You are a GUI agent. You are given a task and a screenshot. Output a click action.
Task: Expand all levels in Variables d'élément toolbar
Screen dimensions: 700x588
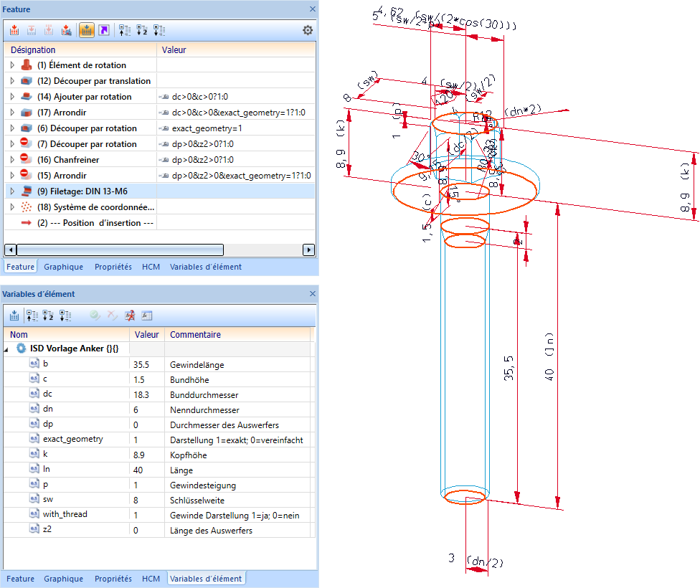point(65,316)
